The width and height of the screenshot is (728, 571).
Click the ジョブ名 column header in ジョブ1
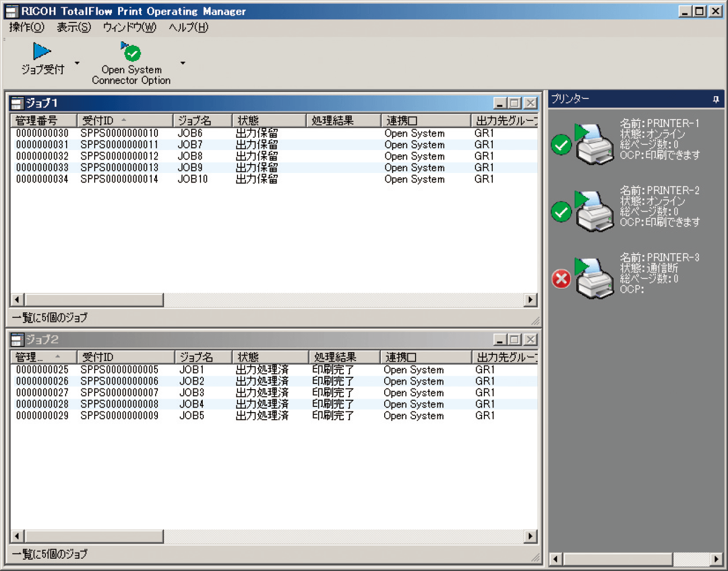202,120
